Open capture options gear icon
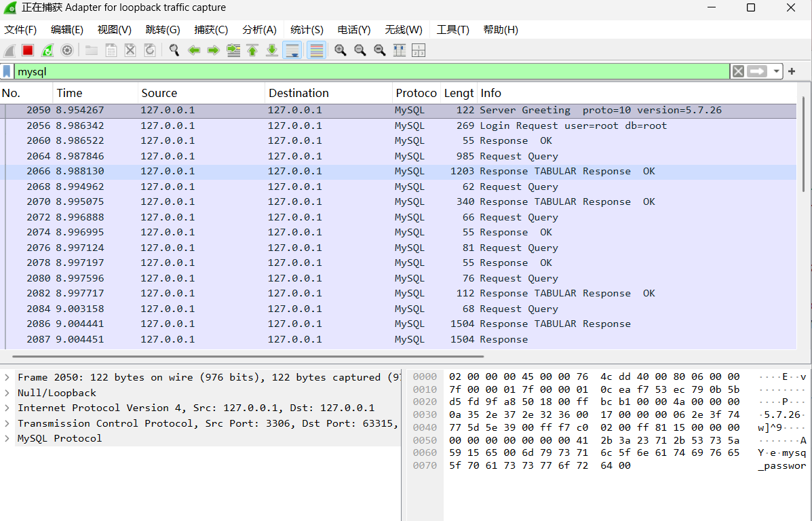Image resolution: width=812 pixels, height=521 pixels. tap(67, 50)
